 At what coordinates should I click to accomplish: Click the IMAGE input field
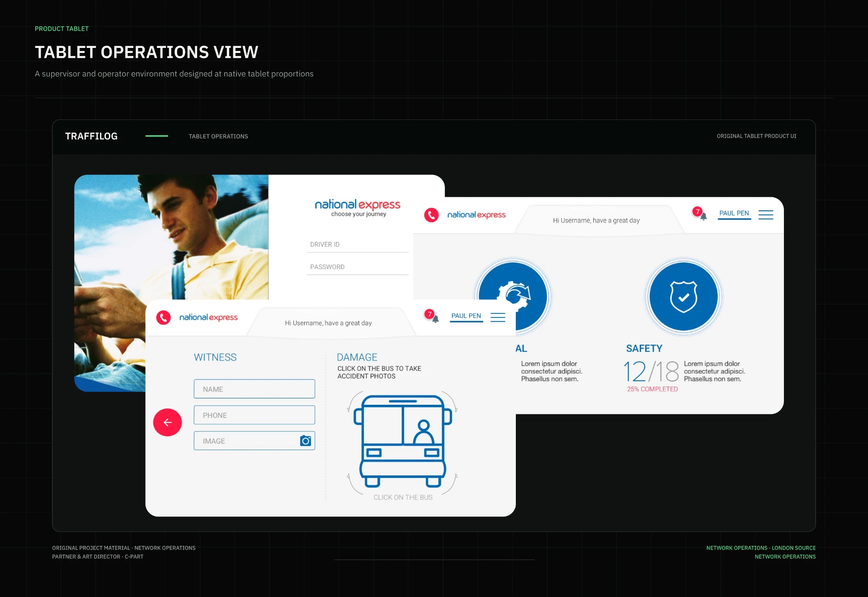[255, 441]
